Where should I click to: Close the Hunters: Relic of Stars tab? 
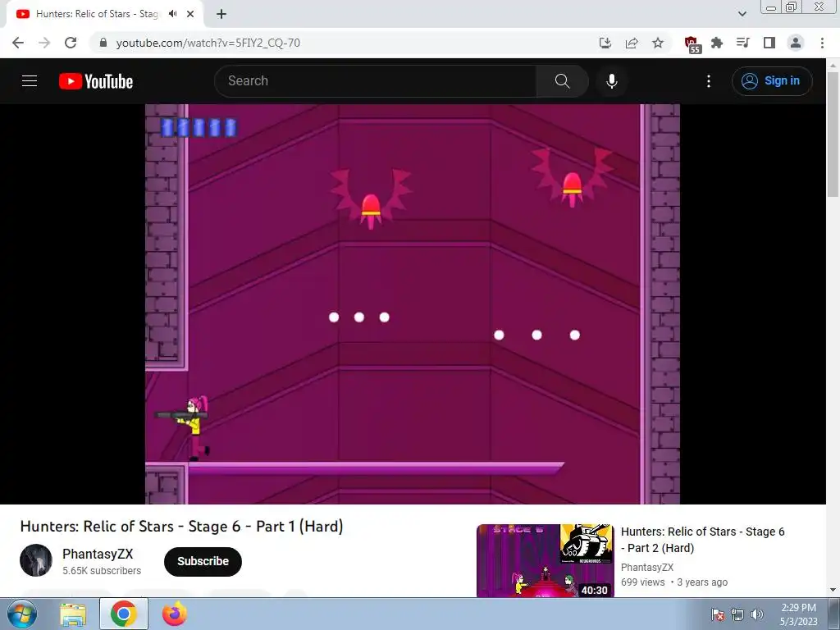(190, 14)
